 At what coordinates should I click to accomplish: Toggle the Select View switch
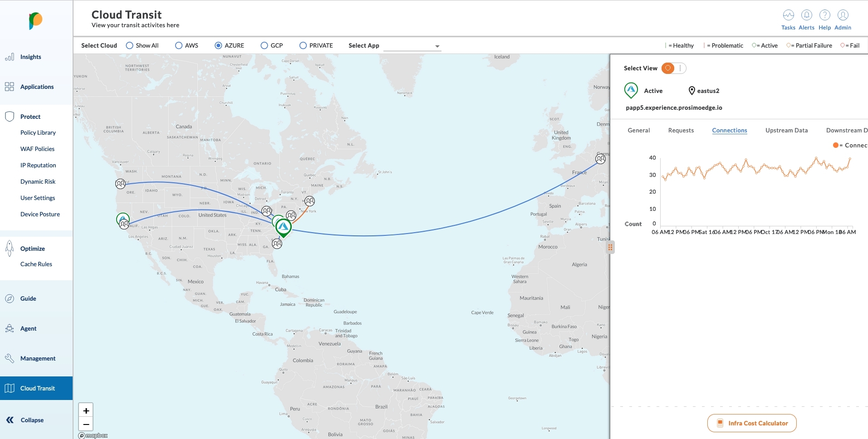673,68
